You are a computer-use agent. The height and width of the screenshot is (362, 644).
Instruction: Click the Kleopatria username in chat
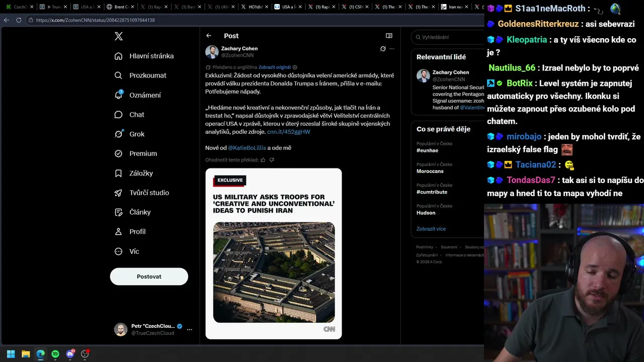point(527,40)
